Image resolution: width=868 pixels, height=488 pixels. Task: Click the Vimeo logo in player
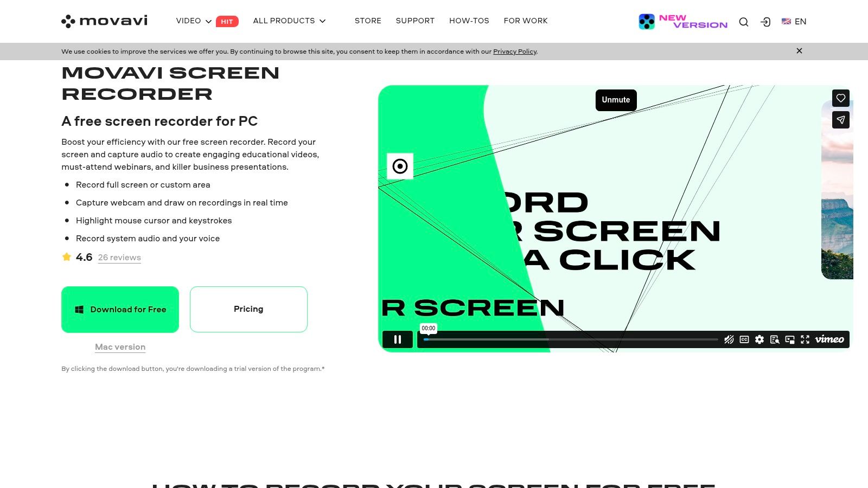829,339
